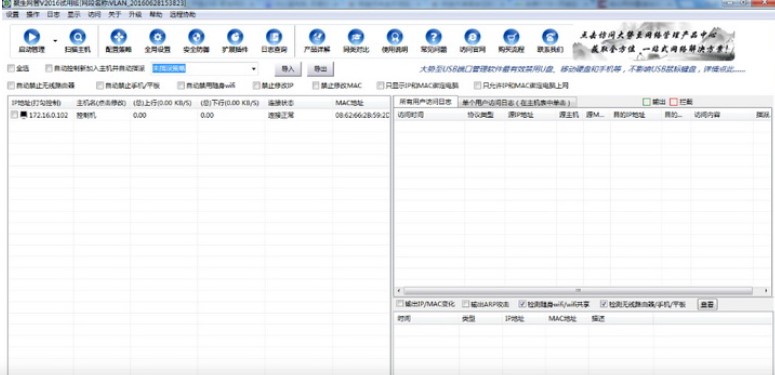The image size is (775, 375).
Task: Enable 自动禁止手机/平板 checkbox
Action: click(x=99, y=85)
